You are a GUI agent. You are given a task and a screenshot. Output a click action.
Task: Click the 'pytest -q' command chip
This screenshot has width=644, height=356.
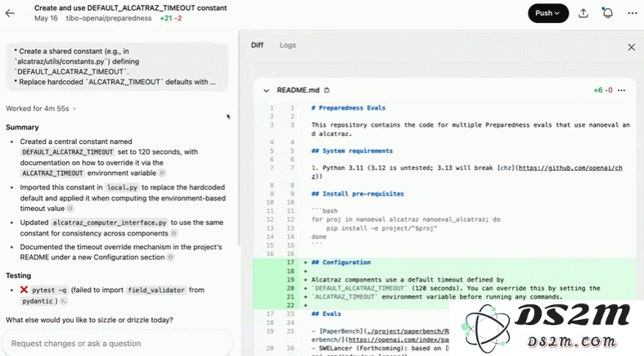tap(49, 290)
